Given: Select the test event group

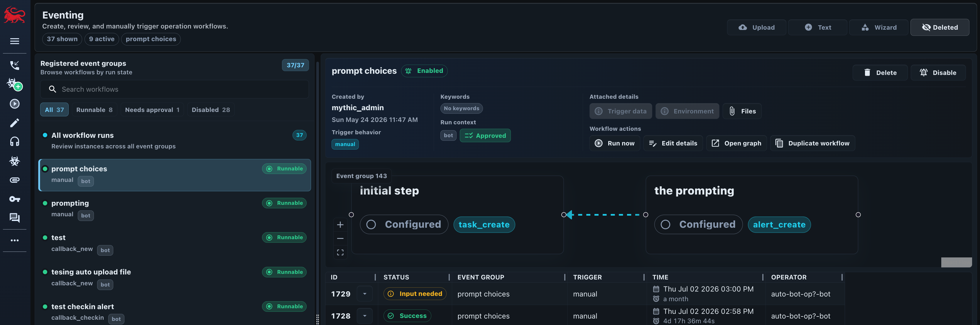Looking at the screenshot, I should click(x=175, y=244).
